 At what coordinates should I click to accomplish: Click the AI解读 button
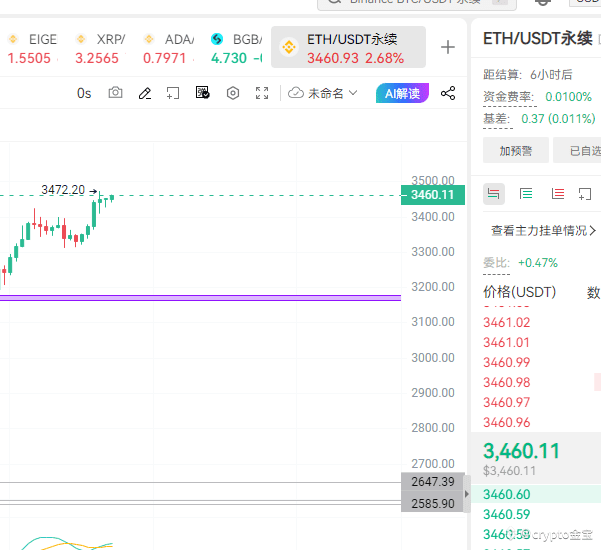click(402, 93)
